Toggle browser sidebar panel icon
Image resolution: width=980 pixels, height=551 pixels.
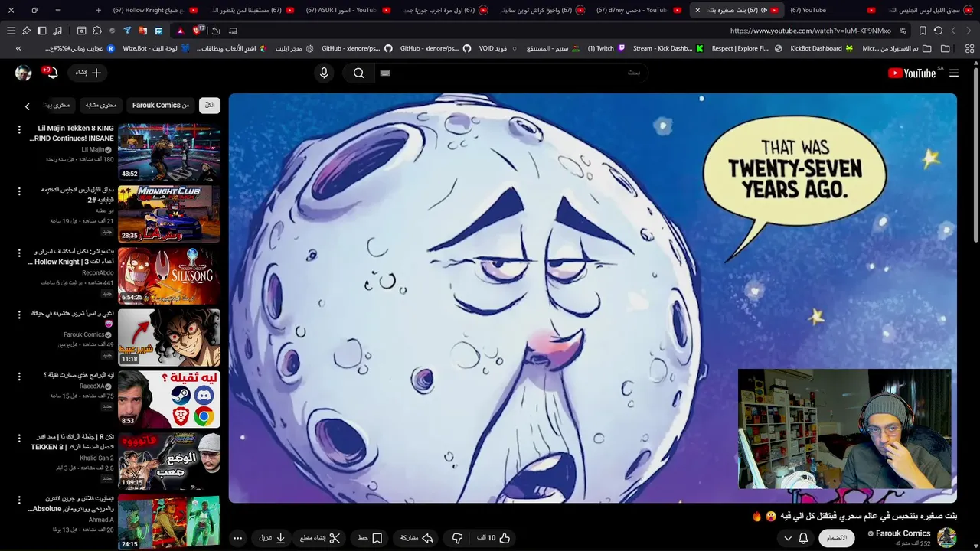point(41,31)
